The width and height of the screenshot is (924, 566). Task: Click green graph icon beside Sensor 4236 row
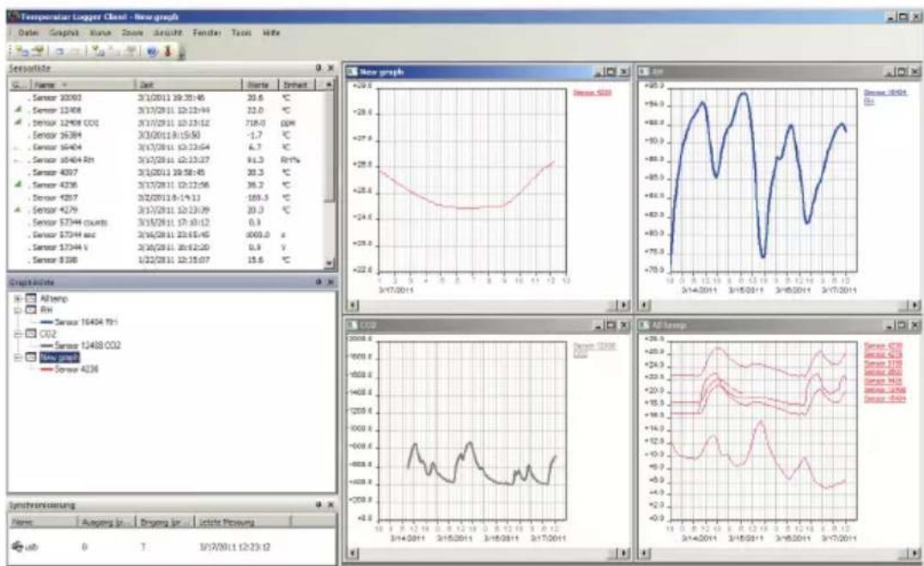[x=18, y=185]
